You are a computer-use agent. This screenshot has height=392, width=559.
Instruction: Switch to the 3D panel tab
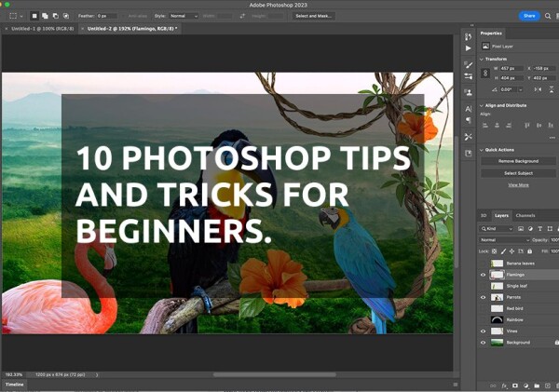(x=484, y=216)
